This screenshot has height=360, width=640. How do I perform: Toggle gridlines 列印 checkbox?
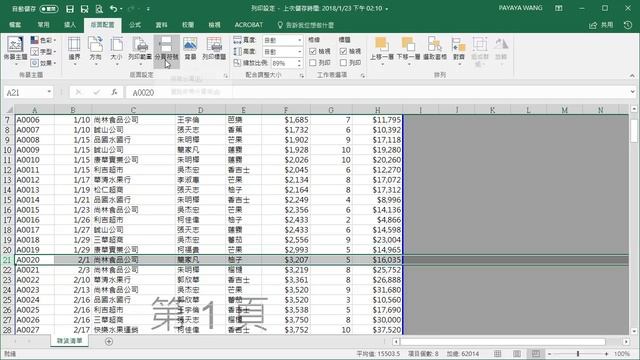point(313,63)
